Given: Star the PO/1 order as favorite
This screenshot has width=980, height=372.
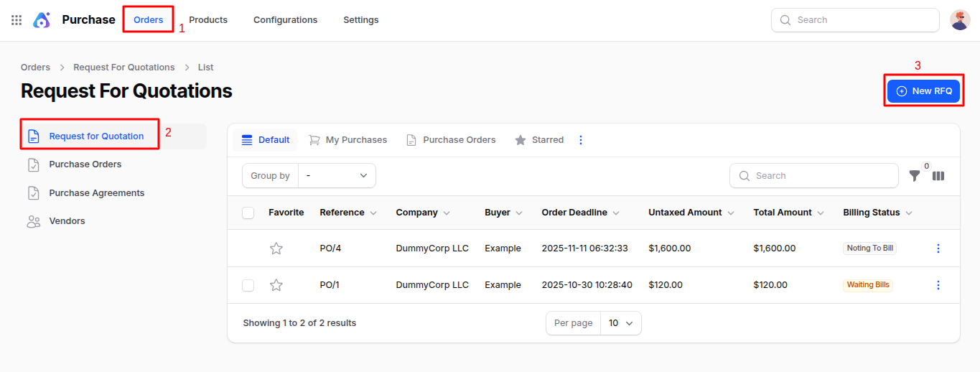Looking at the screenshot, I should click(x=276, y=285).
